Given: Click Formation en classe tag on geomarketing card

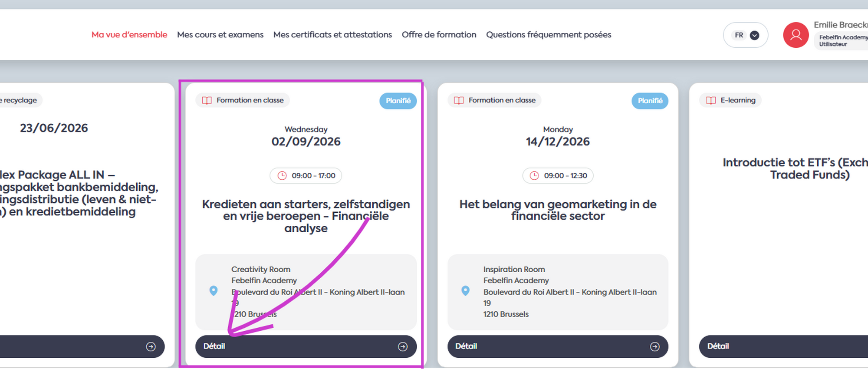Looking at the screenshot, I should pyautogui.click(x=495, y=100).
